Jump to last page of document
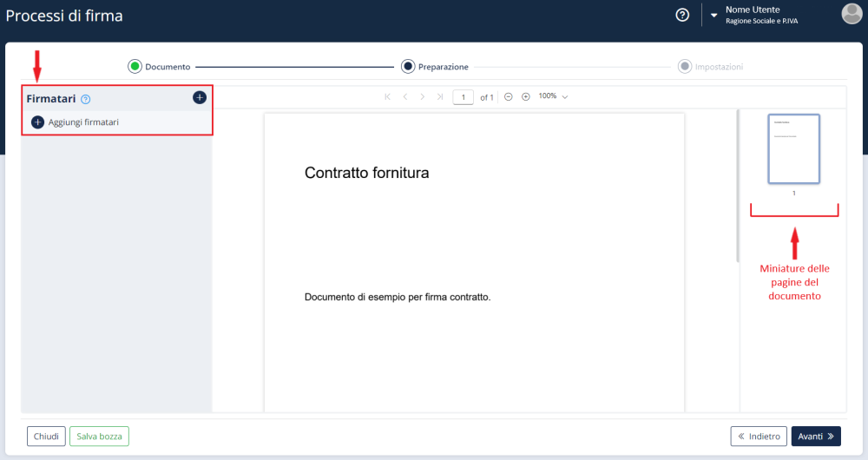This screenshot has height=460, width=868. pos(440,97)
